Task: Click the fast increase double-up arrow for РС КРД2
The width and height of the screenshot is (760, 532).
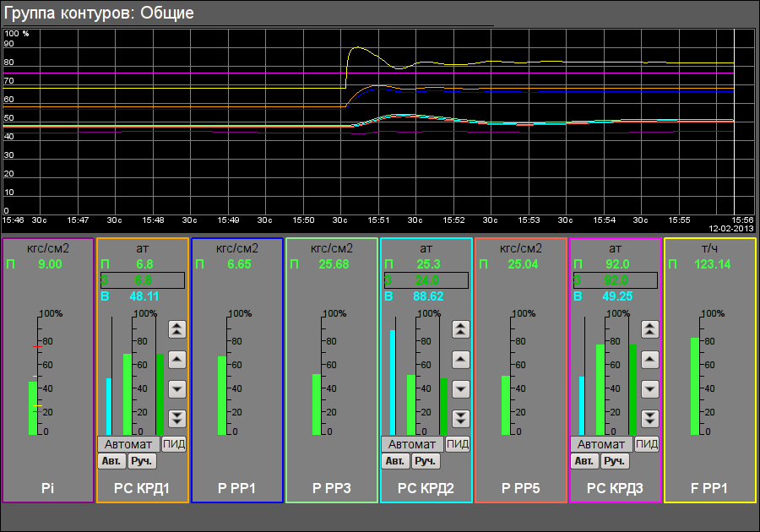Action: coord(460,329)
